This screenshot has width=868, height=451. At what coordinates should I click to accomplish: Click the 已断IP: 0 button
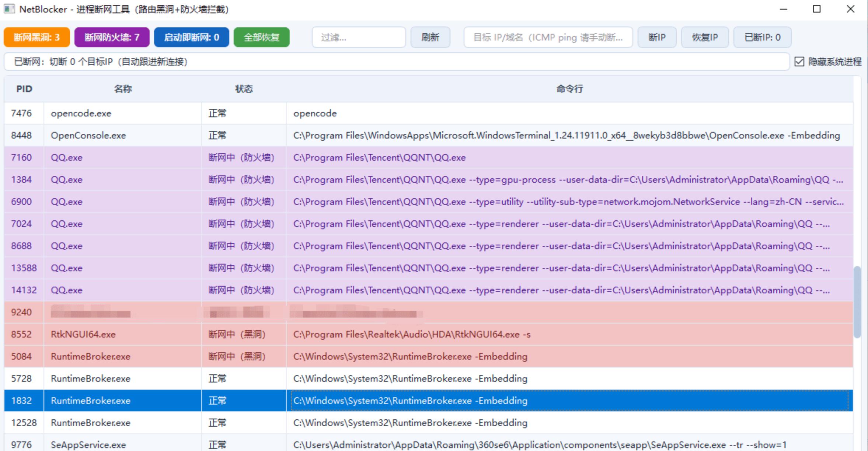[x=762, y=37]
